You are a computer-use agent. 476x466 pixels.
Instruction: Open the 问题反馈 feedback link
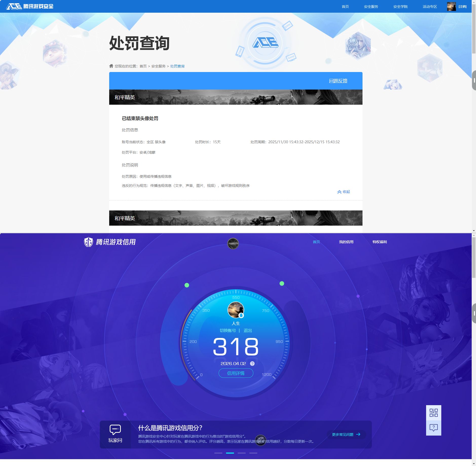tap(338, 81)
